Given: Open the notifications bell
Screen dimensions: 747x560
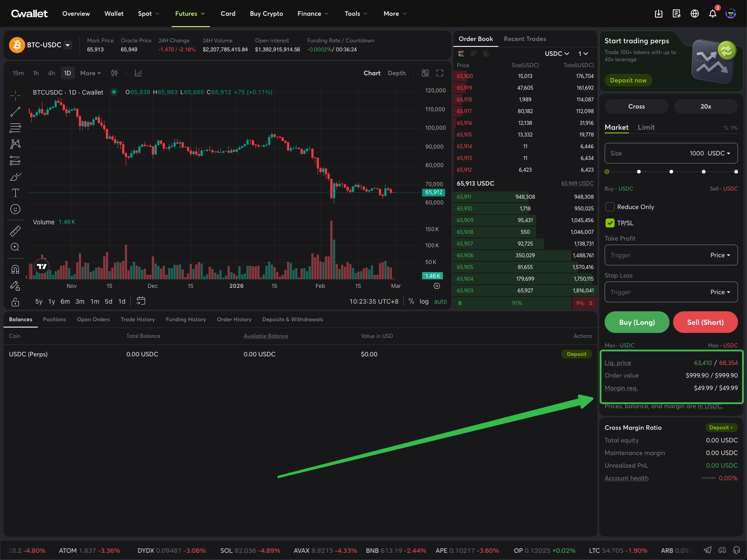Looking at the screenshot, I should [712, 14].
